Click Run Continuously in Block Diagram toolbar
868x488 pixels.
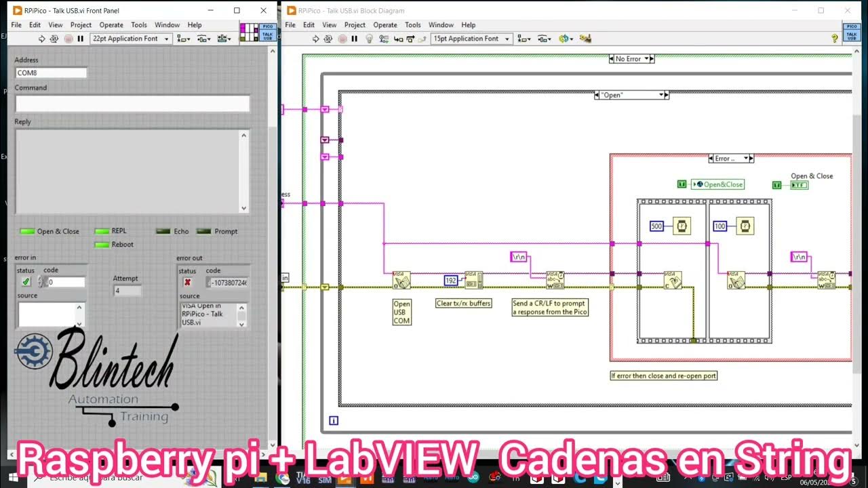[328, 39]
